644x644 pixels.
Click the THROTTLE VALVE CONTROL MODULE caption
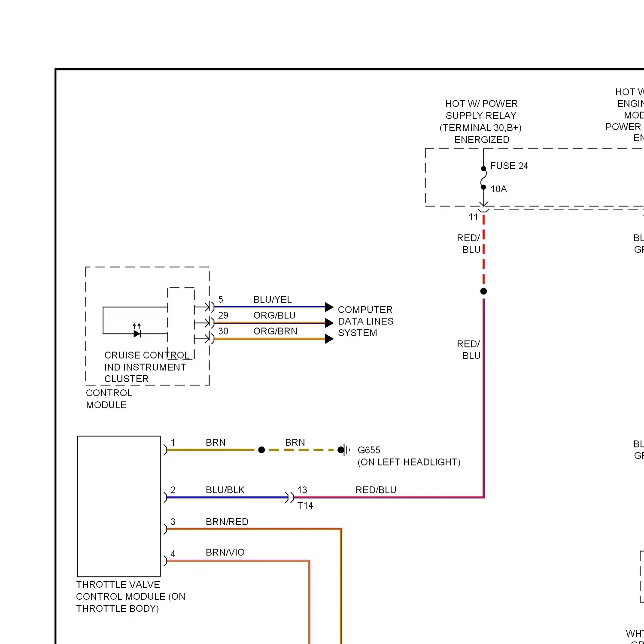pyautogui.click(x=131, y=596)
